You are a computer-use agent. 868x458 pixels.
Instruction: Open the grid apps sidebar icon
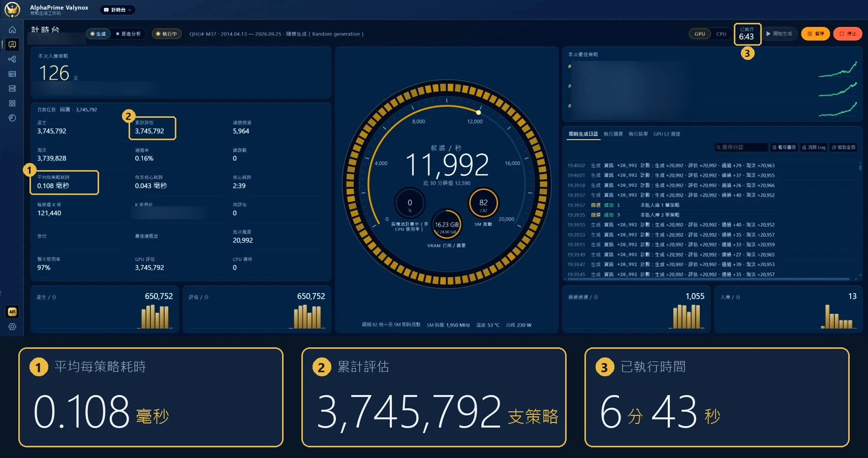tap(12, 103)
